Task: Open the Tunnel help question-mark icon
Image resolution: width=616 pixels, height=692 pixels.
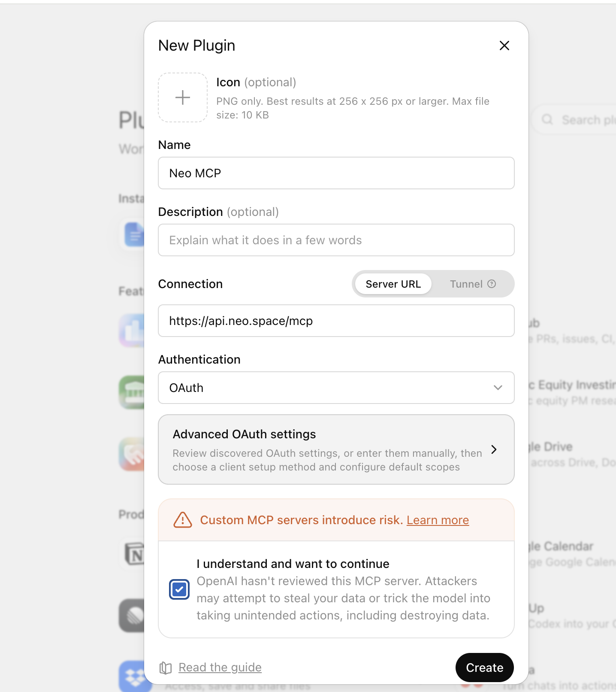Action: 492,284
